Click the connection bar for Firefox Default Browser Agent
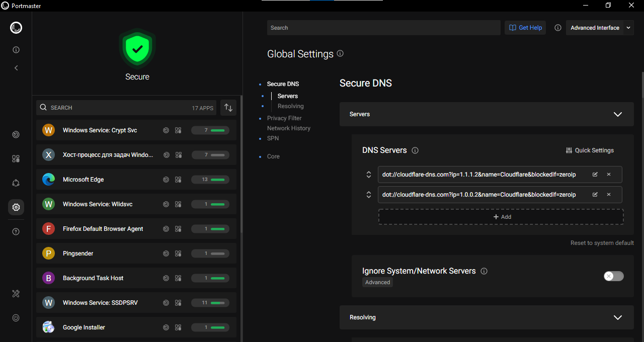Image resolution: width=644 pixels, height=342 pixels. click(210, 229)
